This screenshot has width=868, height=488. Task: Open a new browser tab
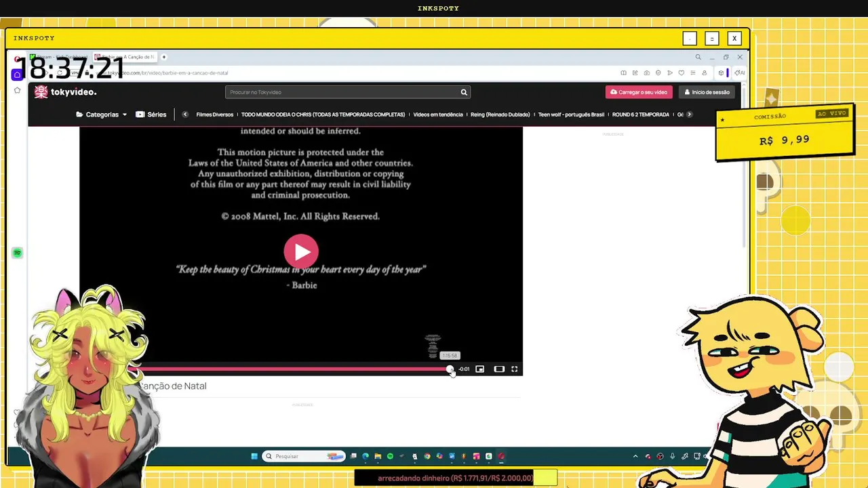pos(164,57)
